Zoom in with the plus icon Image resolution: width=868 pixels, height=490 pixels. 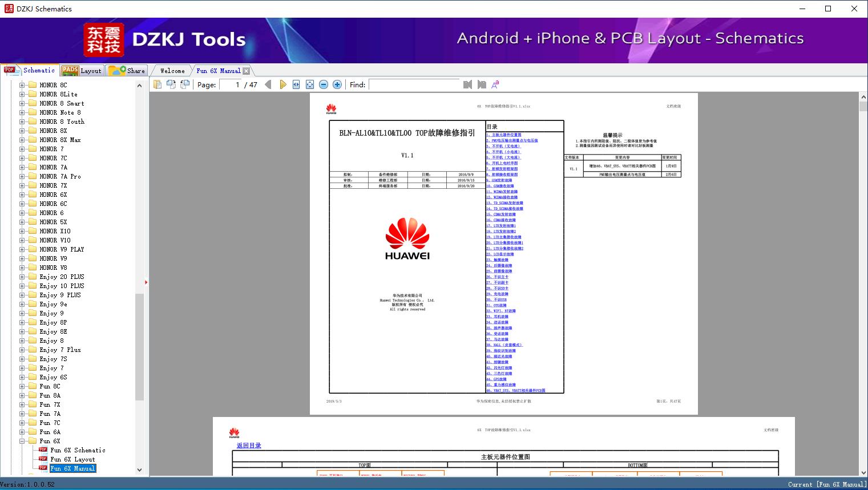(x=337, y=84)
